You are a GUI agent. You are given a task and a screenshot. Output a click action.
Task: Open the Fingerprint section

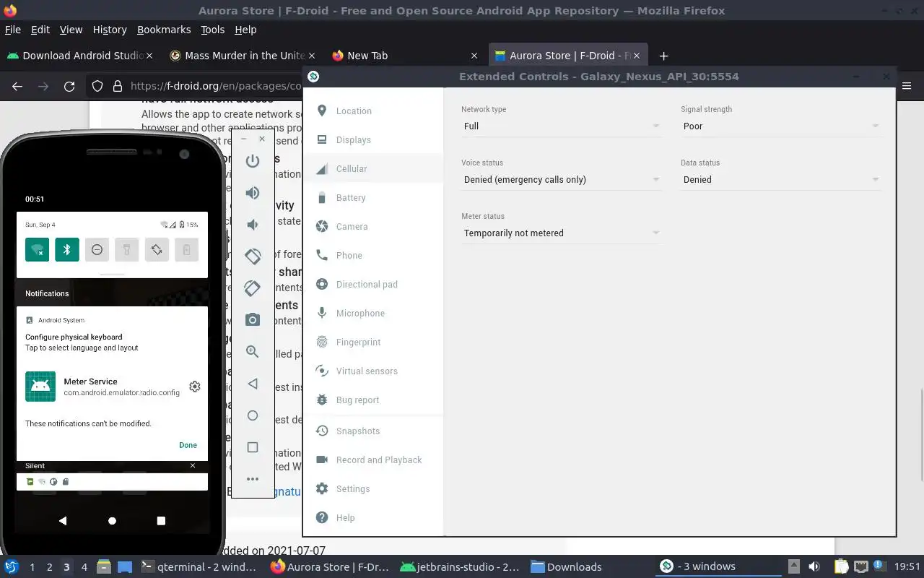(372, 342)
